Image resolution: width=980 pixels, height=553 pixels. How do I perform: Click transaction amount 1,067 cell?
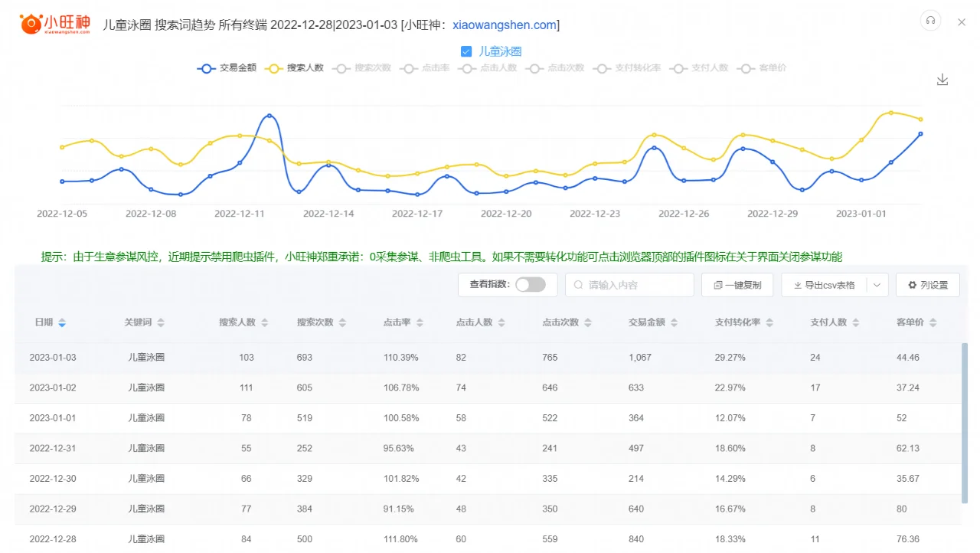(639, 358)
